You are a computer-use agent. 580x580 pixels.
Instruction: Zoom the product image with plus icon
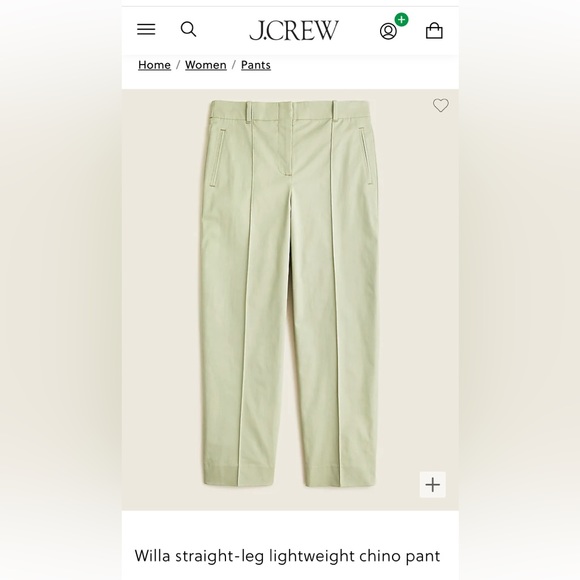tap(432, 485)
